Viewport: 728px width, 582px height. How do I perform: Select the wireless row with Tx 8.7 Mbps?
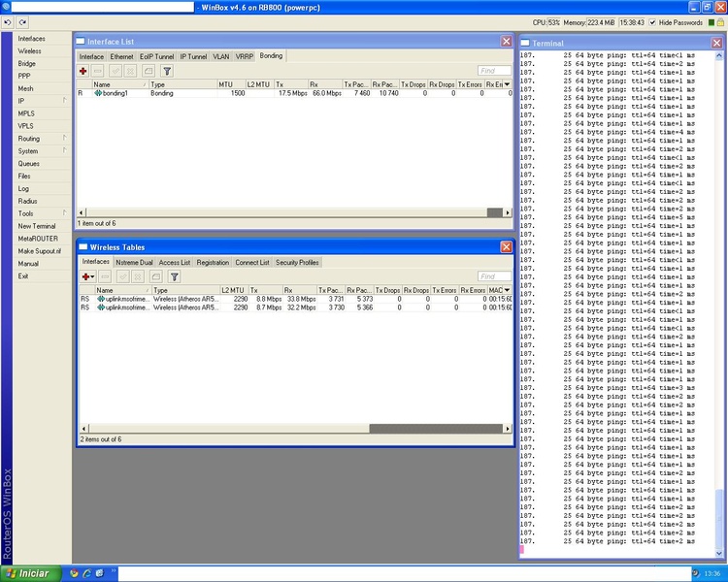296,307
